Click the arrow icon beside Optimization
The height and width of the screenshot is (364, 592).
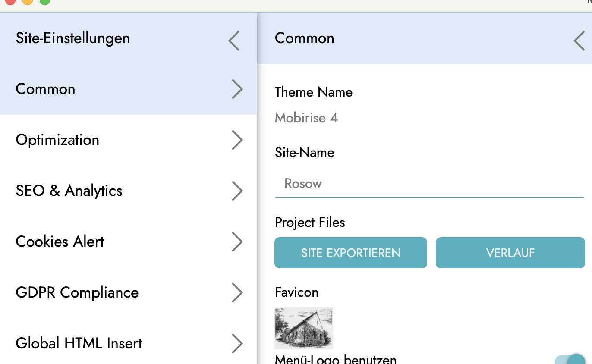coord(237,140)
